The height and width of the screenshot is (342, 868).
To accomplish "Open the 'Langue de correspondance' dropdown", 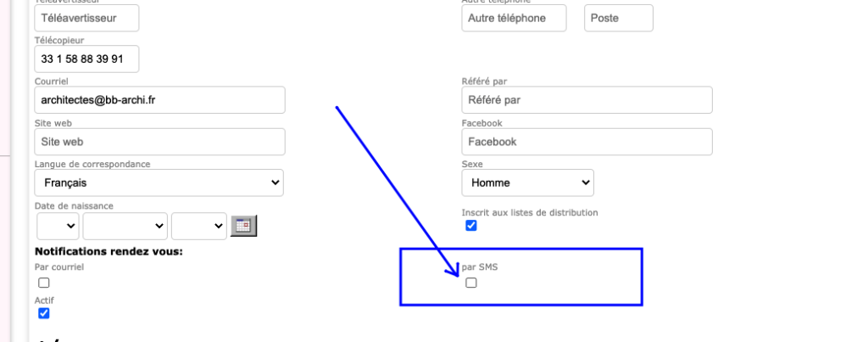I will click(x=159, y=182).
